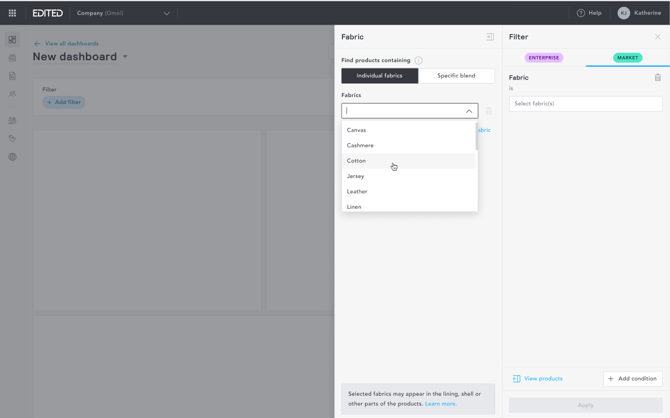Select the Individual fabrics toggle option
Image resolution: width=670 pixels, height=418 pixels.
379,76
